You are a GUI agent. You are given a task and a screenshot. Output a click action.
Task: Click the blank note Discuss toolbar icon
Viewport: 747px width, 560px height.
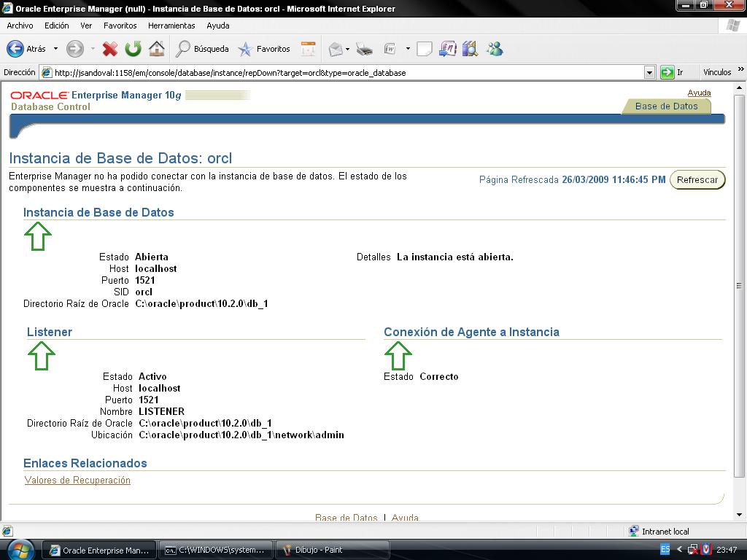[425, 49]
